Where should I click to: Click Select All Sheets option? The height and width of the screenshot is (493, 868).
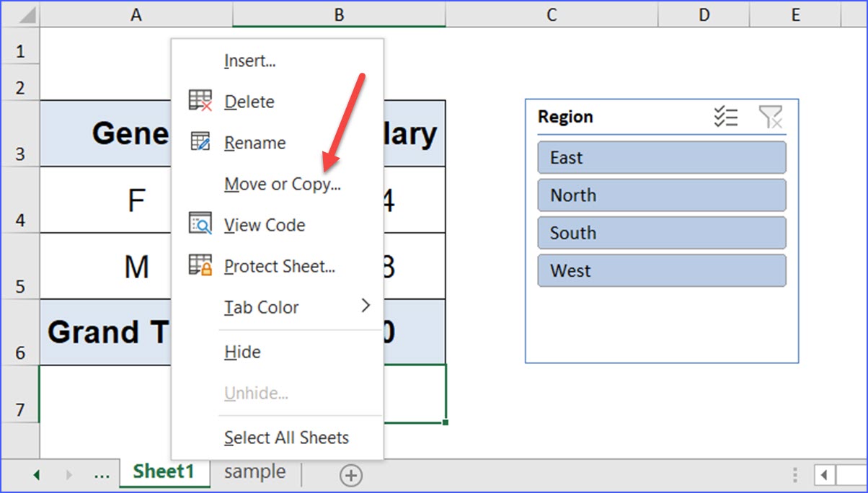[x=285, y=438]
